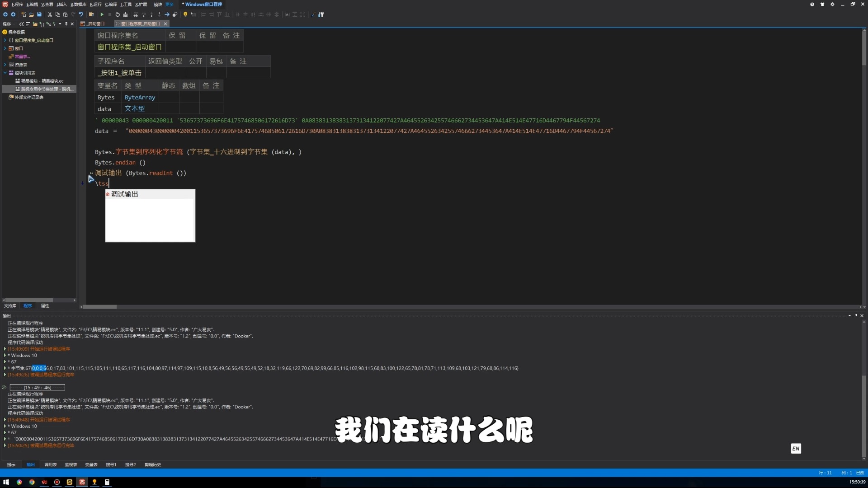This screenshot has width=868, height=488.
Task: Save the current source file
Action: [x=40, y=14]
